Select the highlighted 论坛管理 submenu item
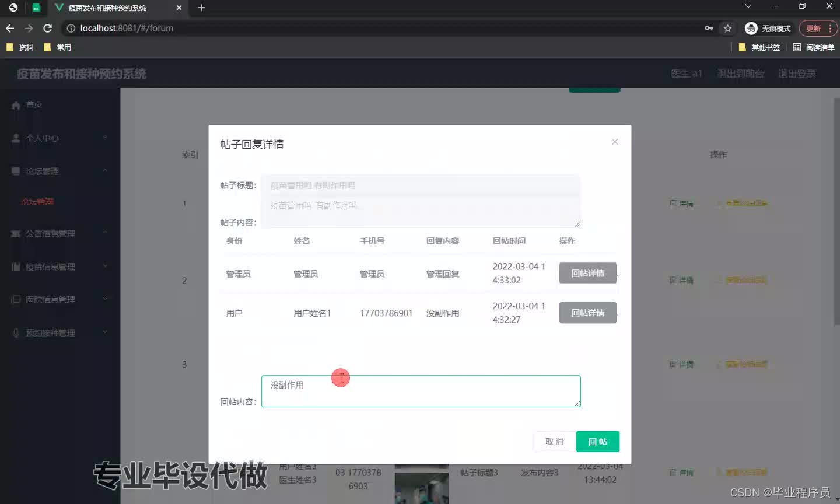The width and height of the screenshot is (840, 504). [x=37, y=202]
